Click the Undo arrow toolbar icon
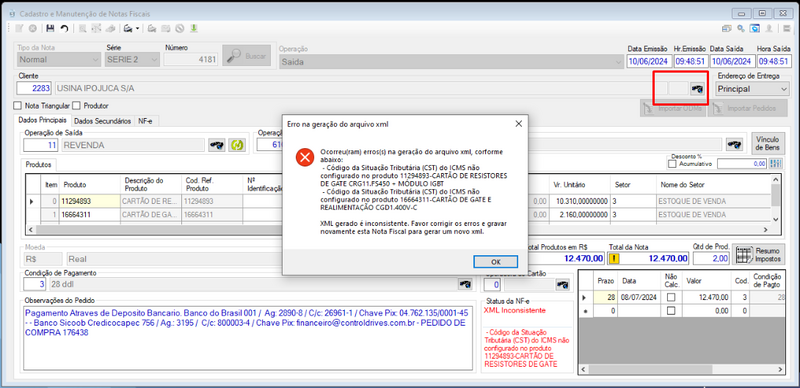 [64, 29]
